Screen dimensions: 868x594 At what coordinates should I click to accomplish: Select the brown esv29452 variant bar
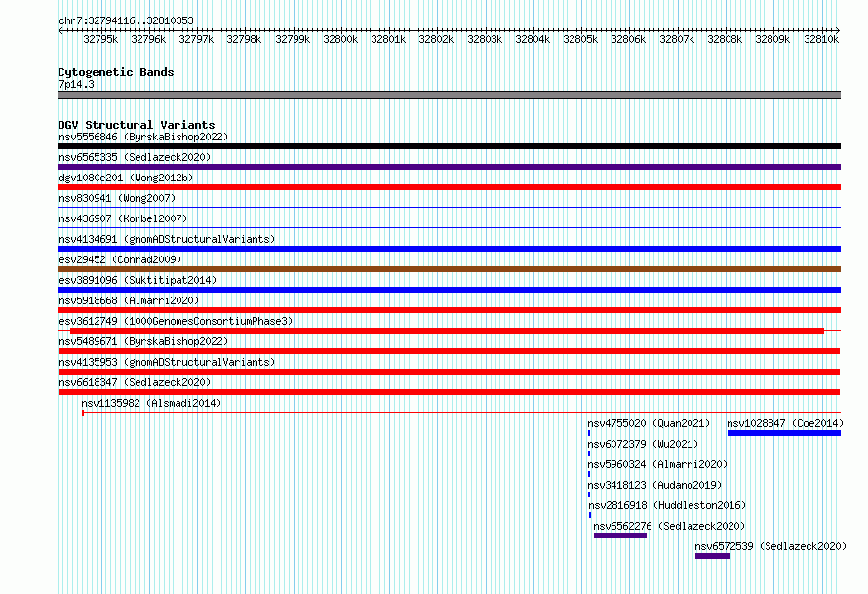coord(449,269)
